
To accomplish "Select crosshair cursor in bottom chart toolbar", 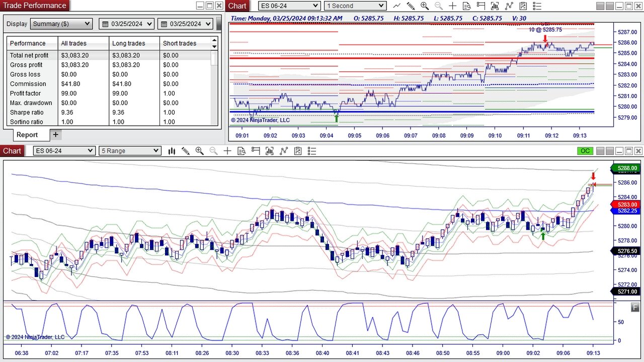I will coord(227,151).
